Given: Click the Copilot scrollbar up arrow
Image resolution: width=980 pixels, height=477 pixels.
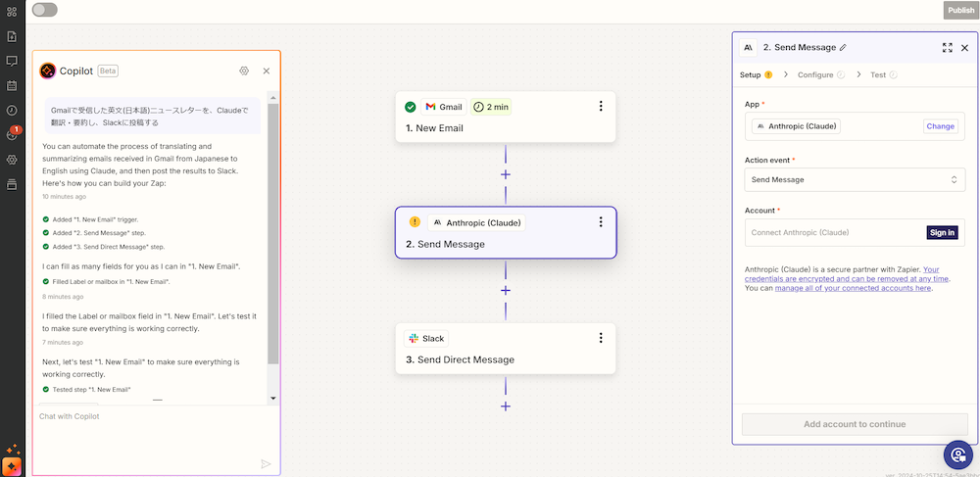Looking at the screenshot, I should tap(273, 97).
